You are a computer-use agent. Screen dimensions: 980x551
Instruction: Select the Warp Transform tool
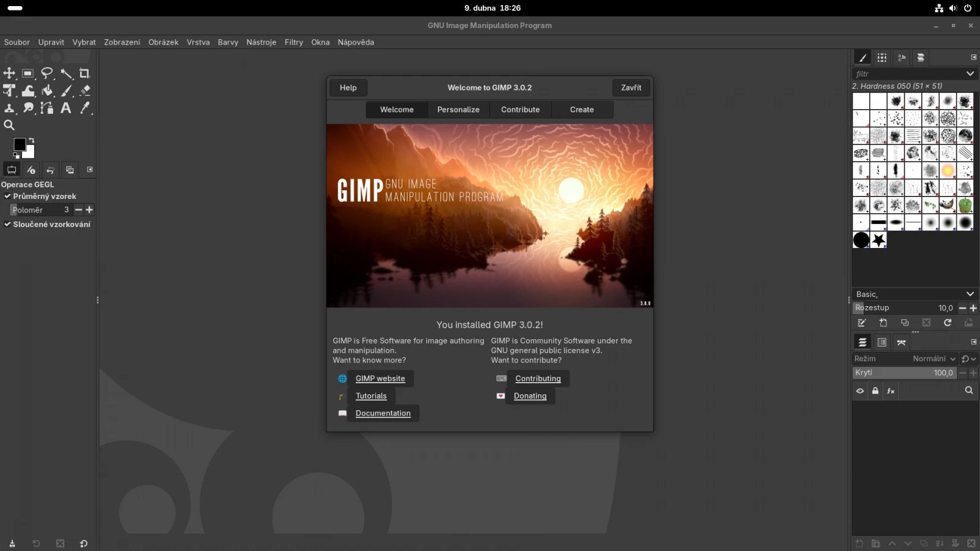(x=28, y=91)
